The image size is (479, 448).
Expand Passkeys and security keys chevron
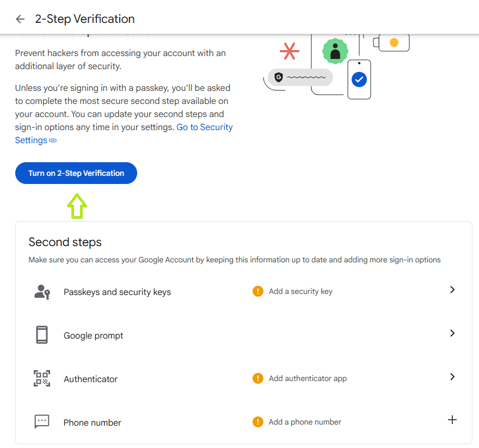452,290
